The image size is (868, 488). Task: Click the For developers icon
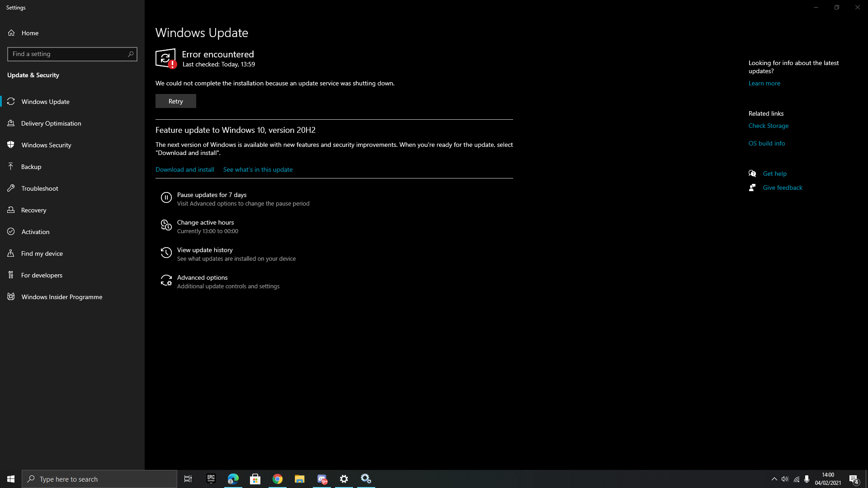[11, 275]
